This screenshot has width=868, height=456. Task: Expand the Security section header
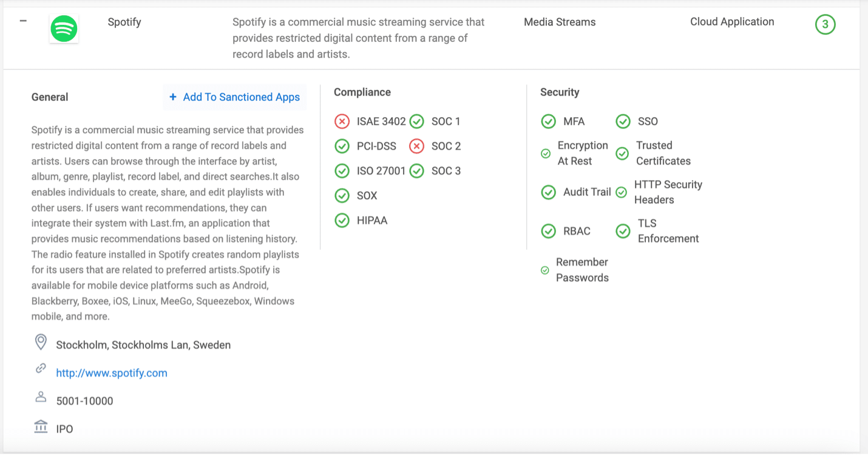coord(560,92)
